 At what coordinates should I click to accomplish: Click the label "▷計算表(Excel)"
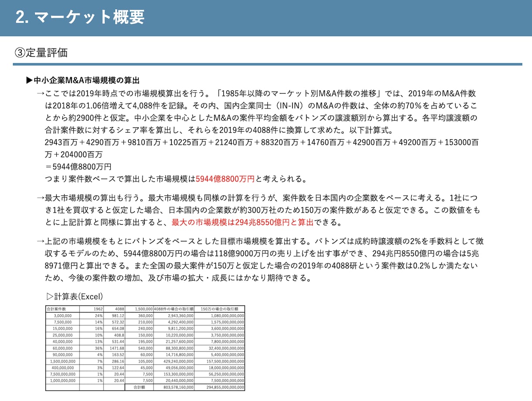pyautogui.click(x=75, y=296)
